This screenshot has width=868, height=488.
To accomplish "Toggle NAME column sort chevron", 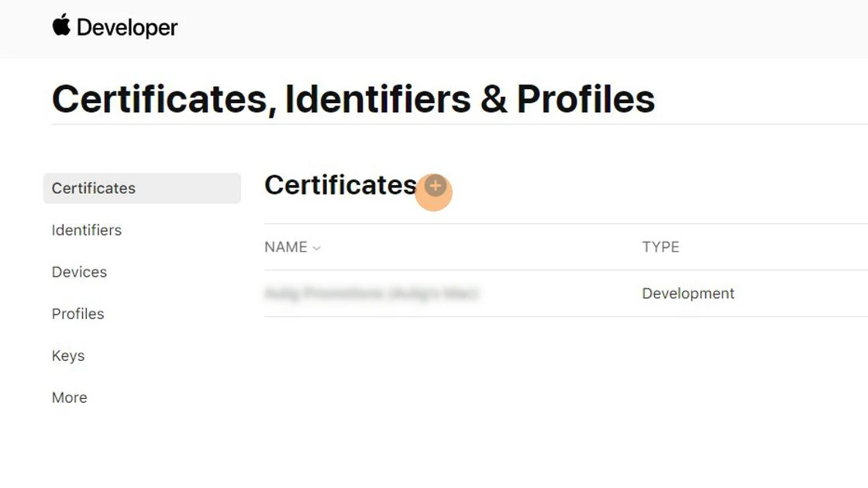I will (x=316, y=248).
